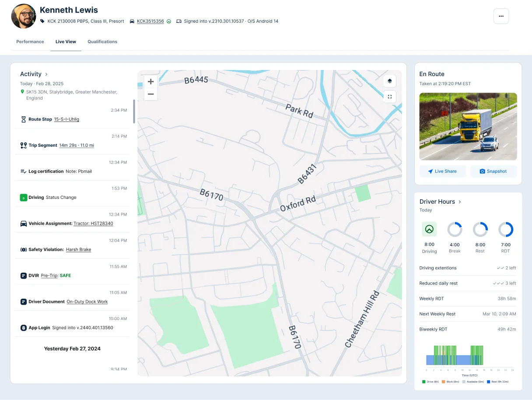The height and width of the screenshot is (400, 532).
Task: Open the 15-S-I-Uhlig route stop link
Action: (66, 119)
